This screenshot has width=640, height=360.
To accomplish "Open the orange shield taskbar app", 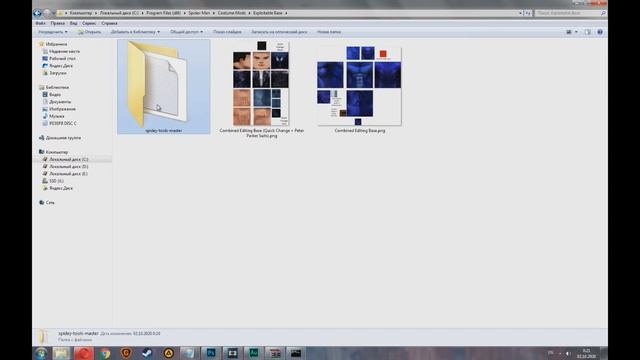I will [126, 353].
